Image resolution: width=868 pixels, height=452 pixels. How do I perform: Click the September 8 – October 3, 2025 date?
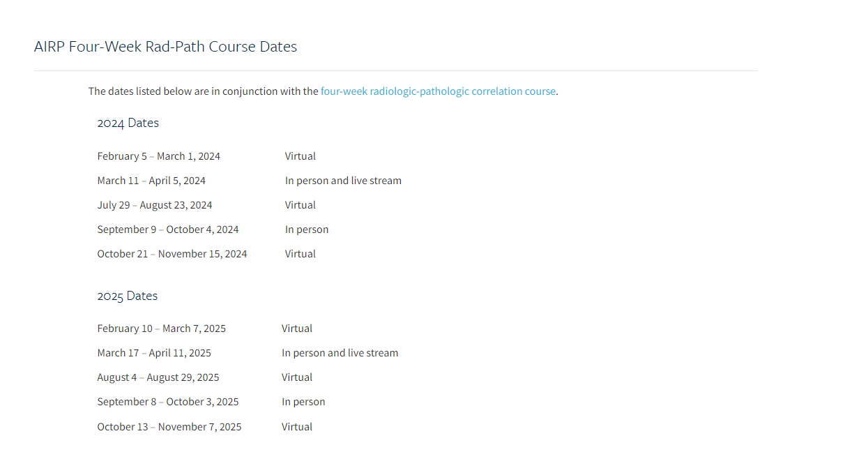coord(168,402)
